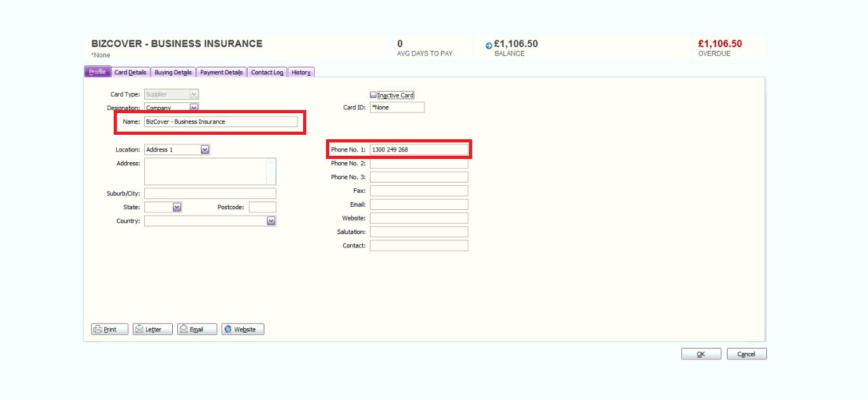Expand the State dropdown
This screenshot has width=868, height=400.
[x=177, y=207]
